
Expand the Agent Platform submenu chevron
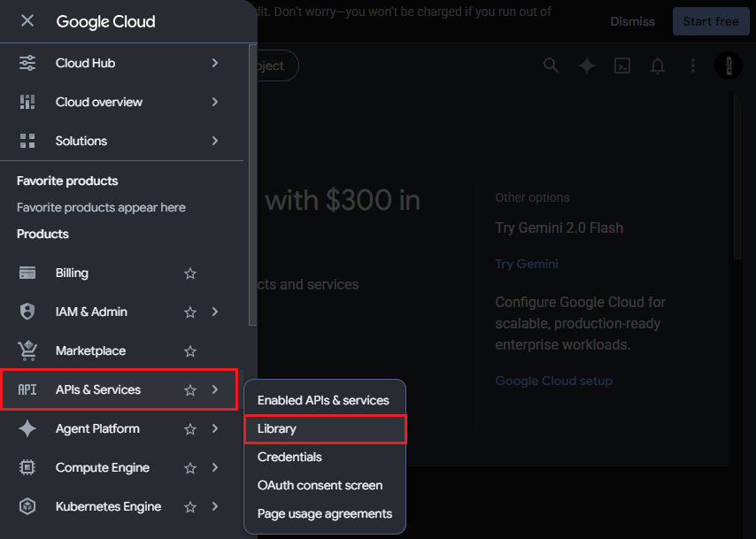215,428
